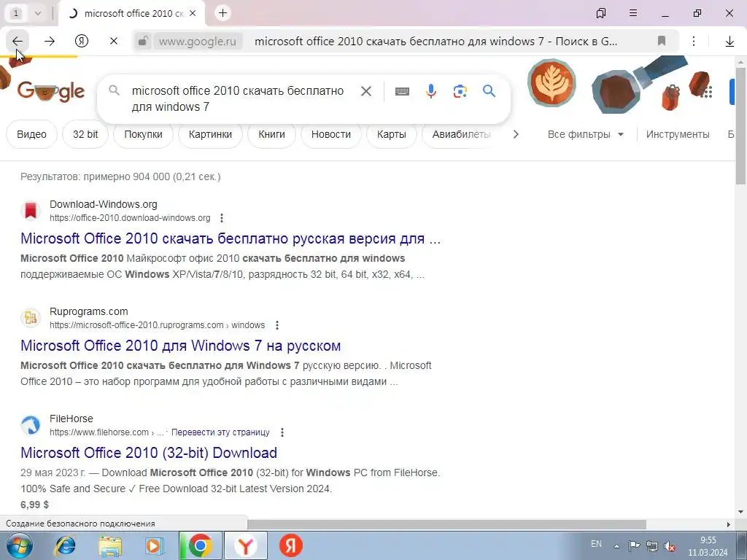
Task: Click the www.google.ru domain in address bar
Action: click(x=197, y=42)
